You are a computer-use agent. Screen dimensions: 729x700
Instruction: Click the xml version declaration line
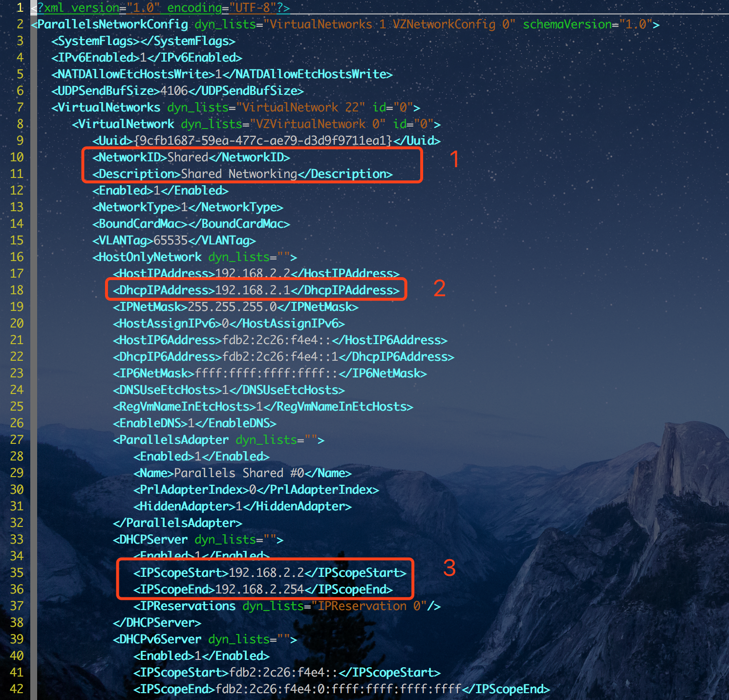[161, 8]
